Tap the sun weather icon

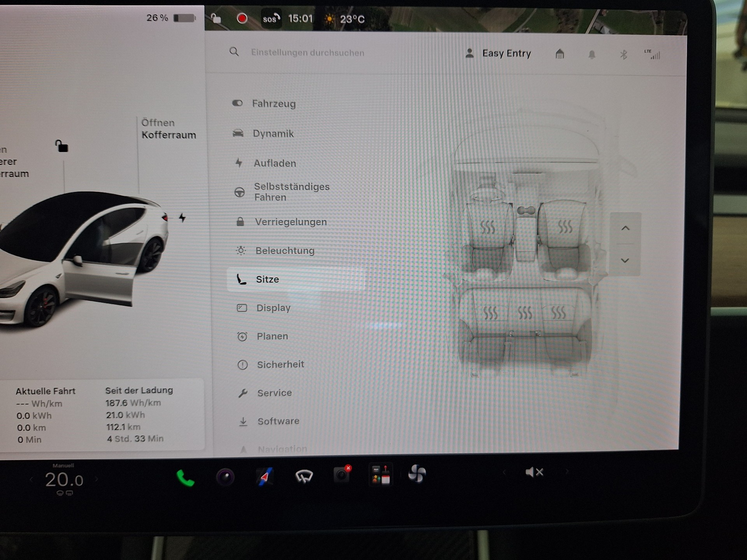329,19
